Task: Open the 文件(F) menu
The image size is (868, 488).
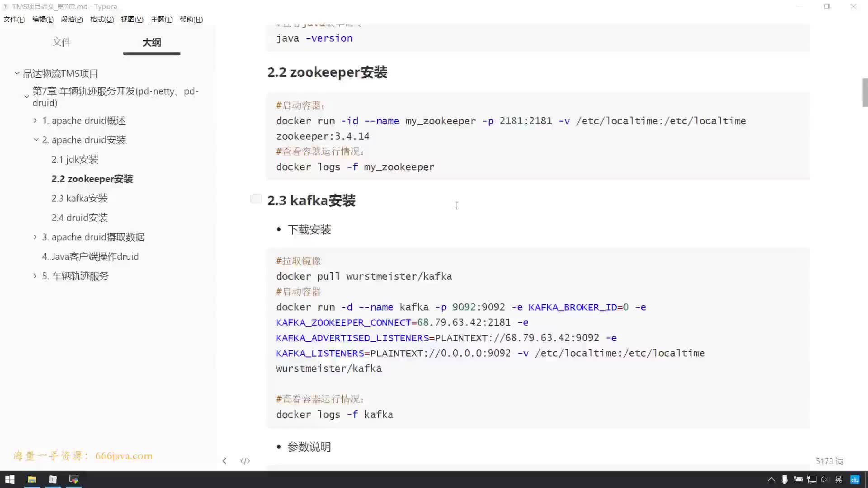Action: 14,19
